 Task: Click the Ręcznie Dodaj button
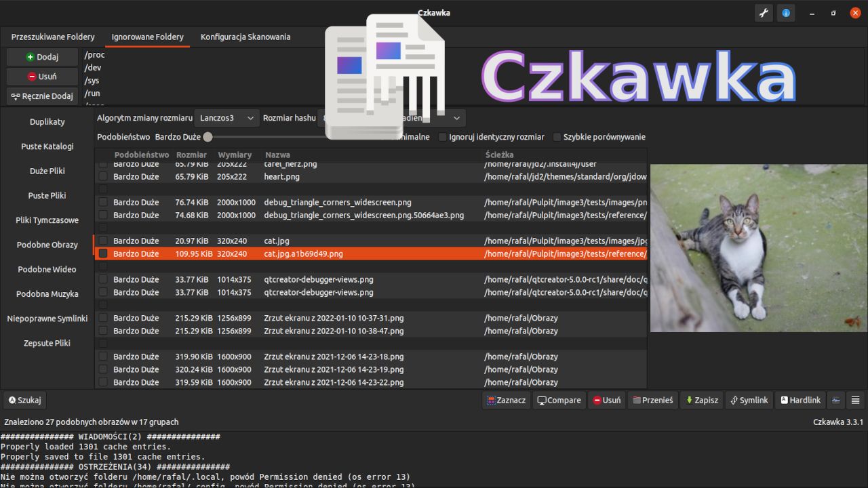click(42, 96)
